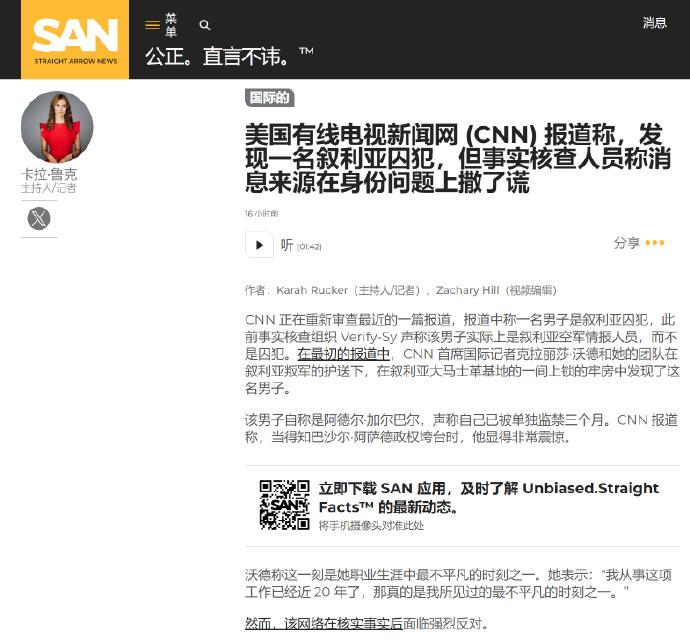
Task: Click the SAN Straight Arrow News logo
Action: pyautogui.click(x=75, y=40)
